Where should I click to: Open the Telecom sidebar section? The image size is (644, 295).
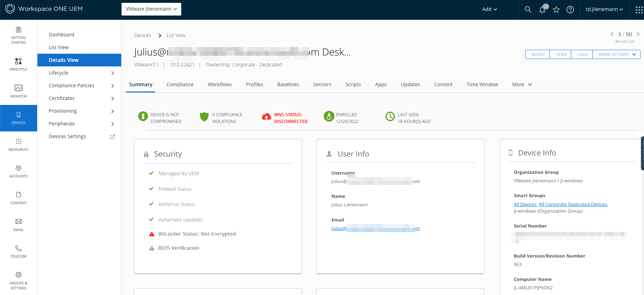click(18, 252)
